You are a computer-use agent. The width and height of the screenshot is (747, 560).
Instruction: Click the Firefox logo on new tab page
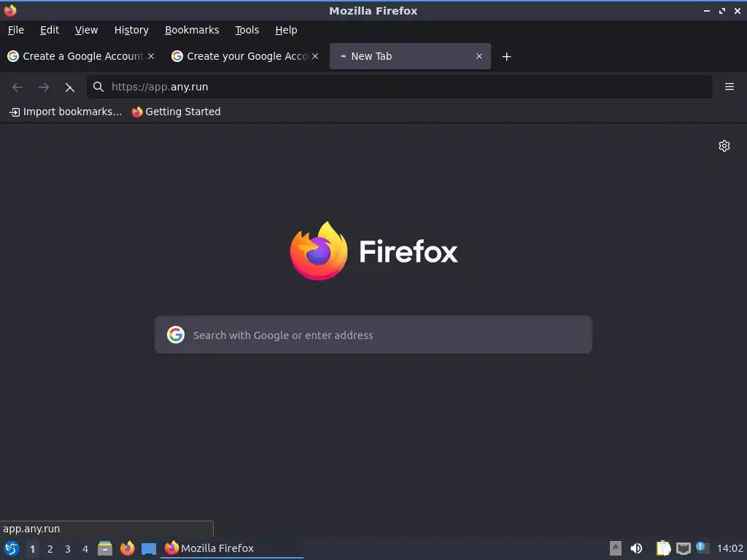coord(373,251)
